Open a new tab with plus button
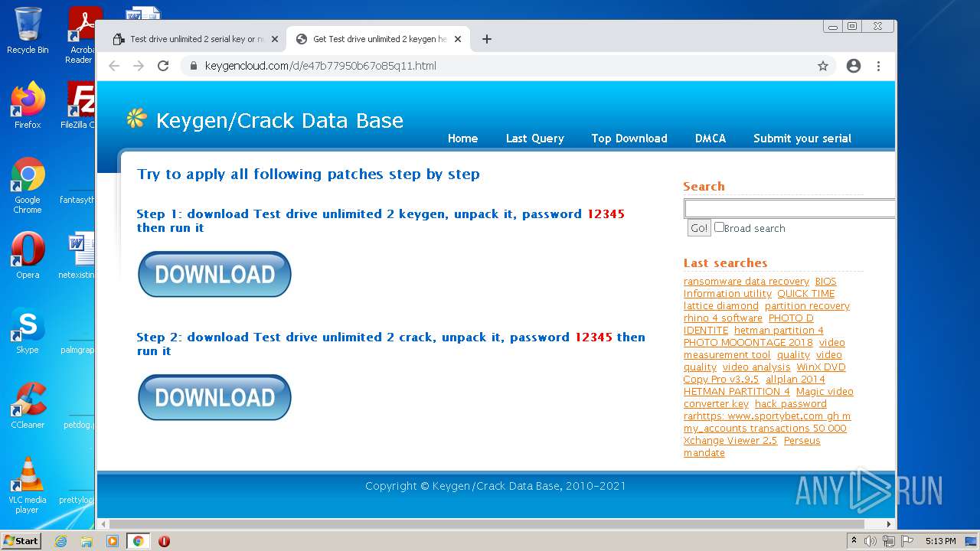 (487, 39)
